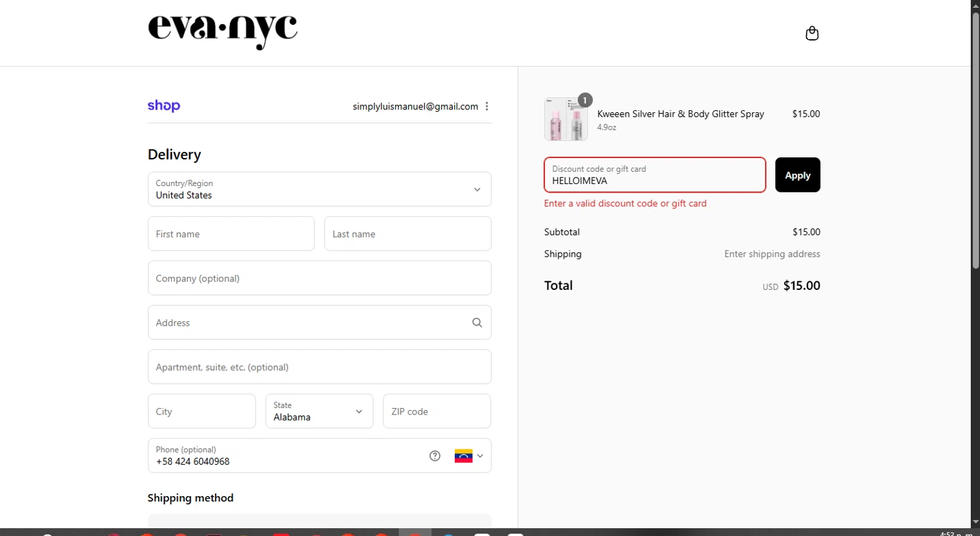This screenshot has width=980, height=536.
Task: Open the Country/Region dropdown
Action: click(x=319, y=189)
